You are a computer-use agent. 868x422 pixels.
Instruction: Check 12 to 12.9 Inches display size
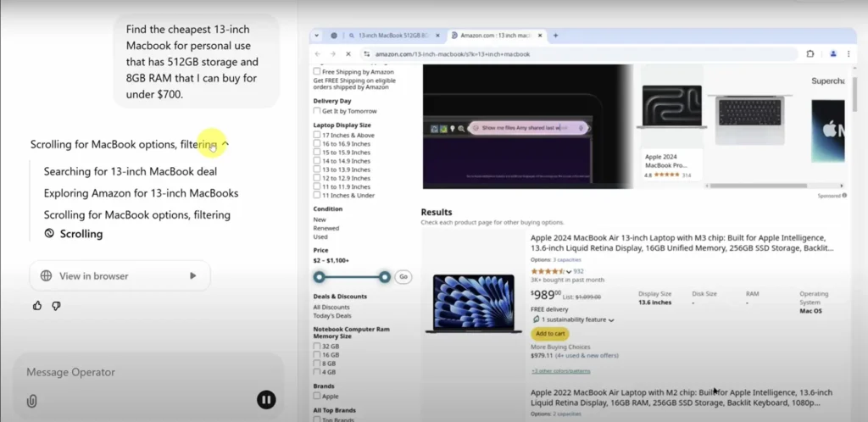[317, 178]
